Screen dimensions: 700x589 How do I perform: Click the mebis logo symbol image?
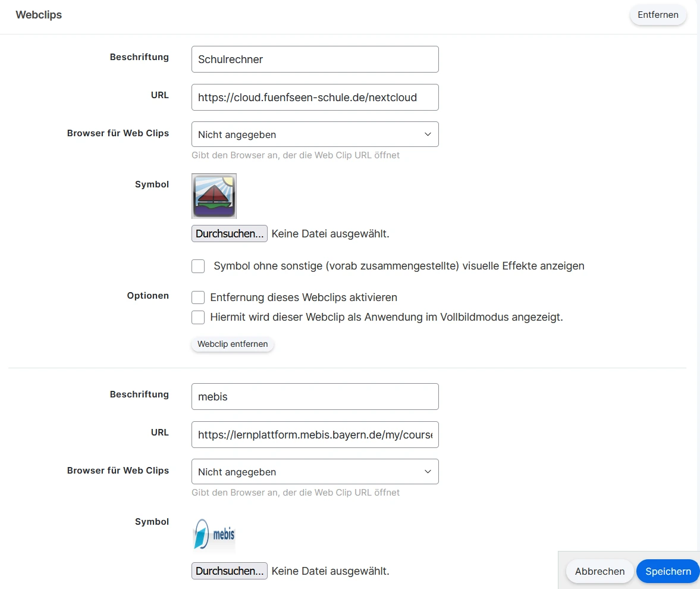(214, 534)
